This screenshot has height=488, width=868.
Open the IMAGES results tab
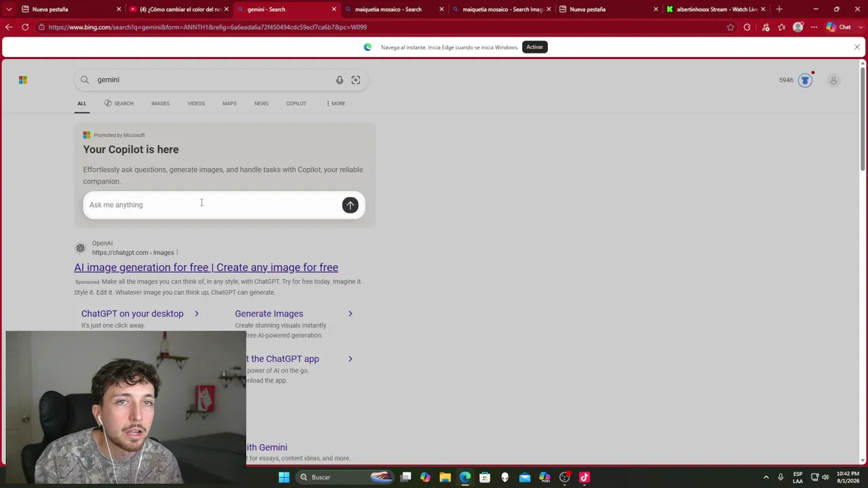click(160, 104)
